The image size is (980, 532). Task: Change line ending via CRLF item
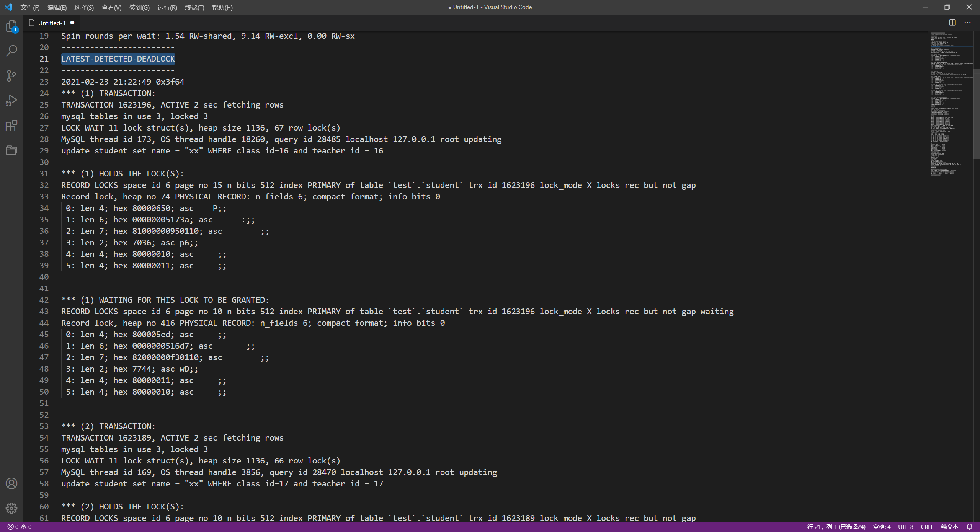coord(927,527)
